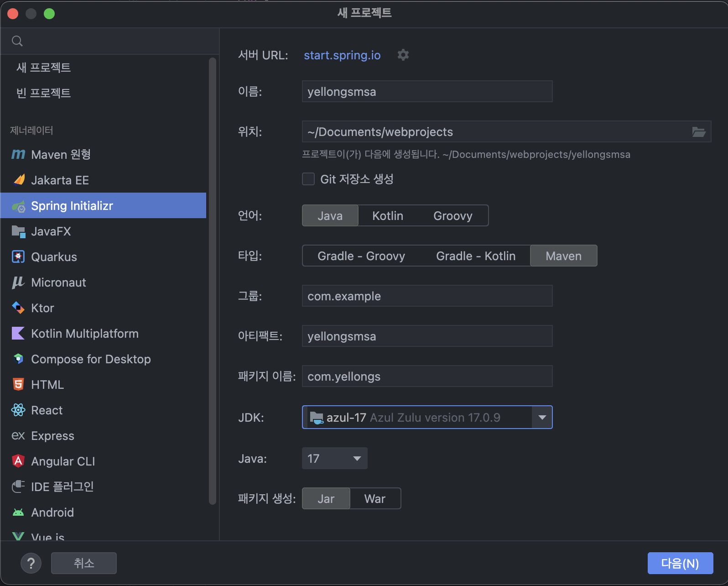Click the Micronaut mu icon
Viewport: 728px width, 586px height.
click(18, 283)
